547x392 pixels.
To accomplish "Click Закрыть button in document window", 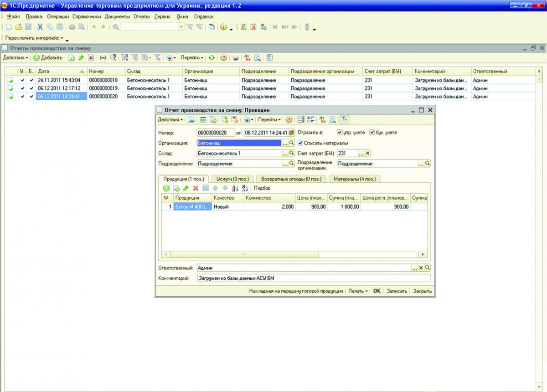I will [423, 291].
